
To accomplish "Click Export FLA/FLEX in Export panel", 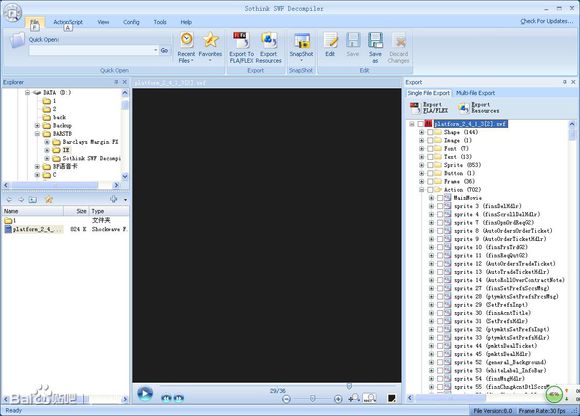I will tap(429, 108).
